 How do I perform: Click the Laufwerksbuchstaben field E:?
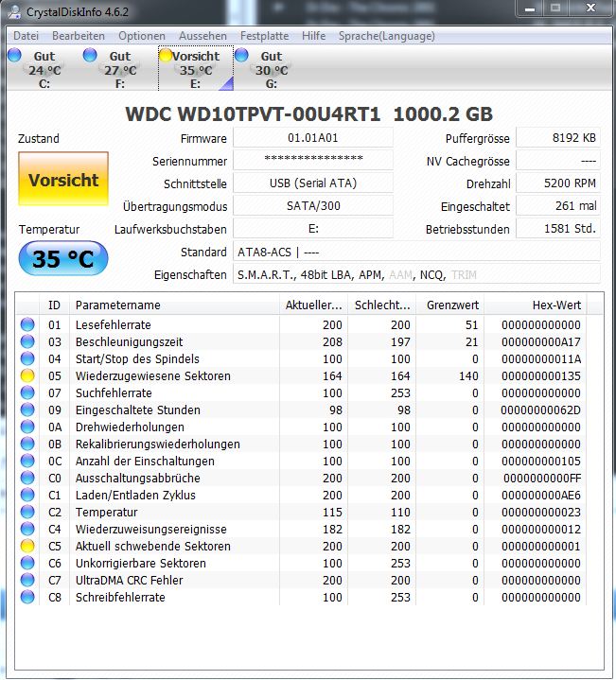[313, 229]
